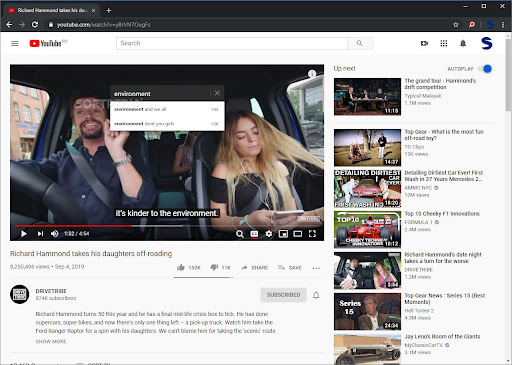Open Chrome three-dot menu

(503, 25)
